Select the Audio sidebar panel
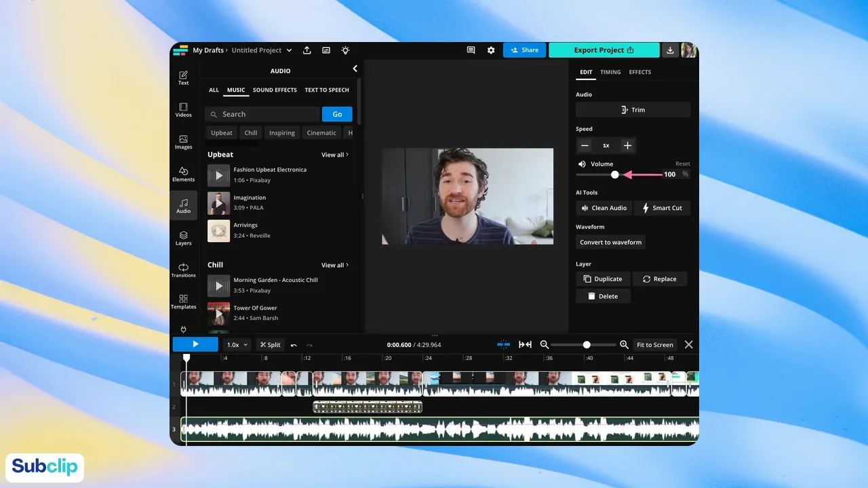This screenshot has height=488, width=868. (183, 205)
